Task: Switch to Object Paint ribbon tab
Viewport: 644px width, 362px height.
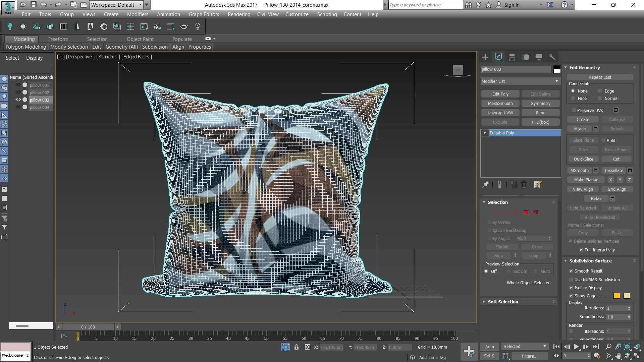Action: [x=140, y=39]
